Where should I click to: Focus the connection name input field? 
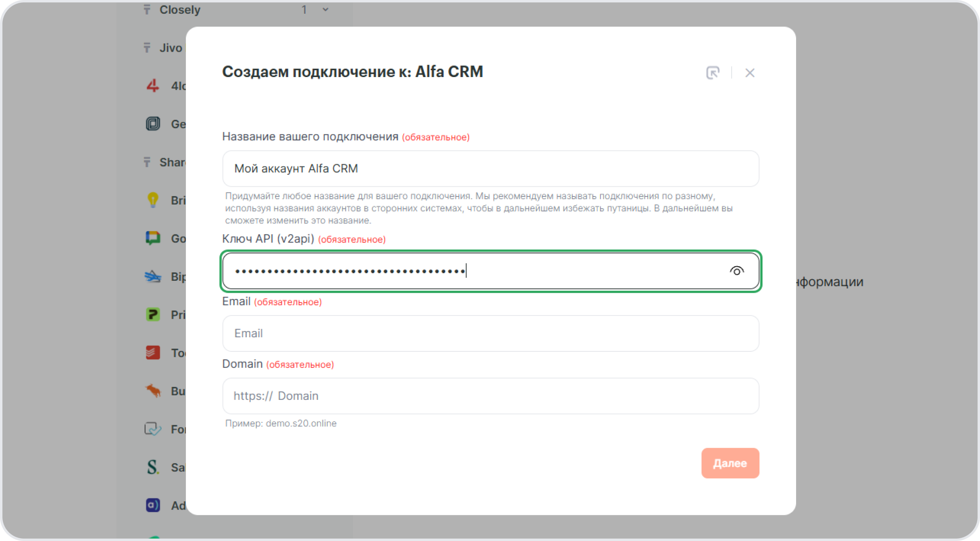click(x=490, y=169)
